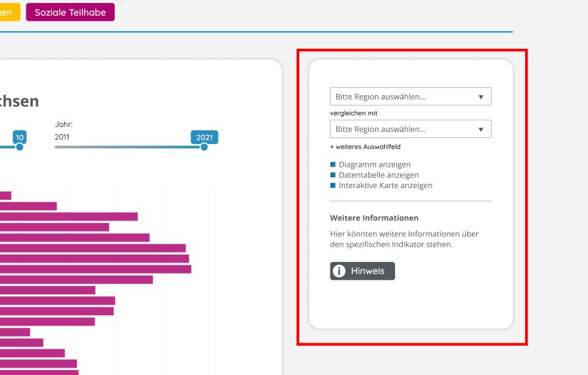
Task: Click the 2021 blue value bubble
Action: pos(205,137)
